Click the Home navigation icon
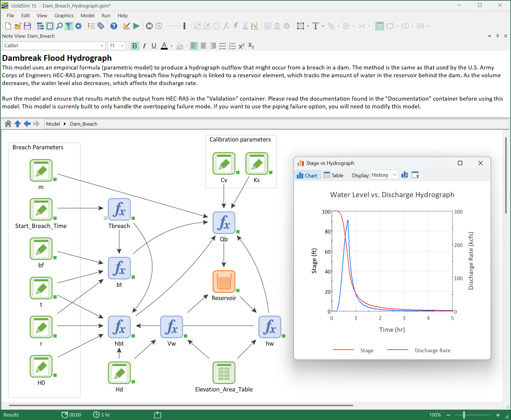511x420 pixels. pos(8,124)
